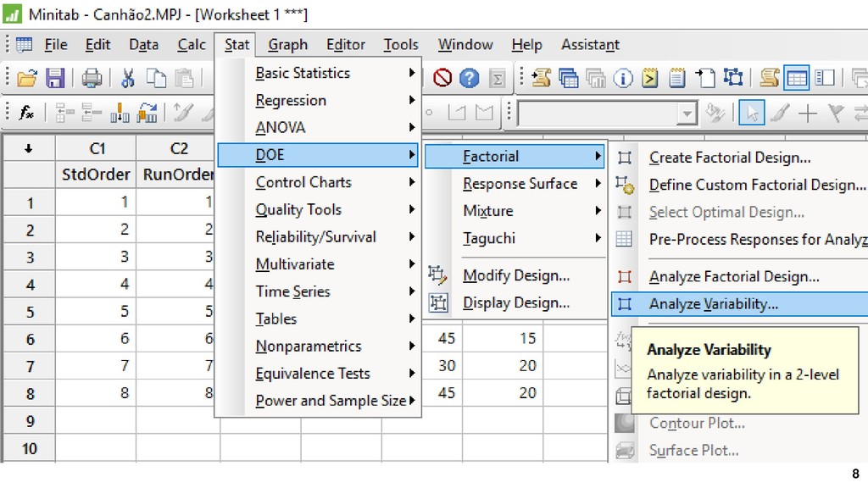Expand the Response Surface submenu
Viewport: 868px width, 488px height.
515,184
